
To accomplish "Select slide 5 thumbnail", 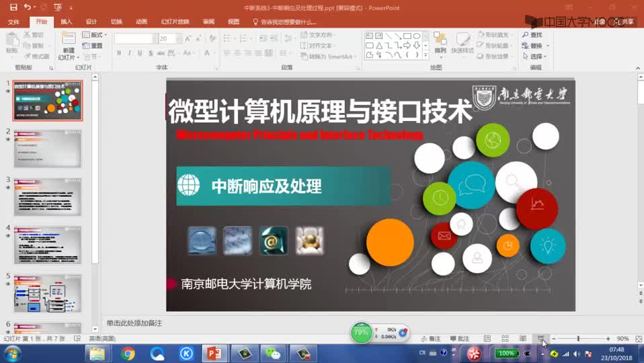I will pos(48,294).
